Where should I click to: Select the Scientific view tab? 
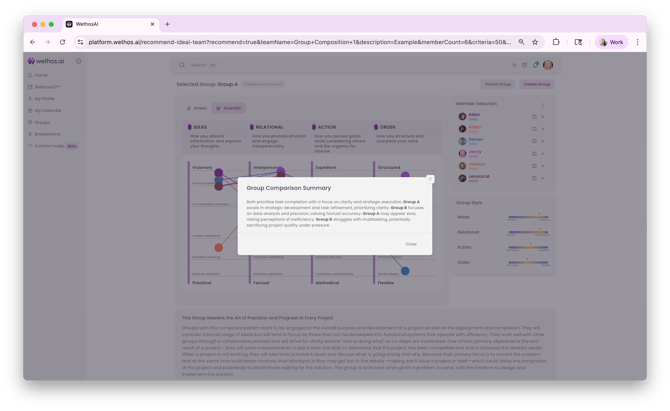(229, 108)
